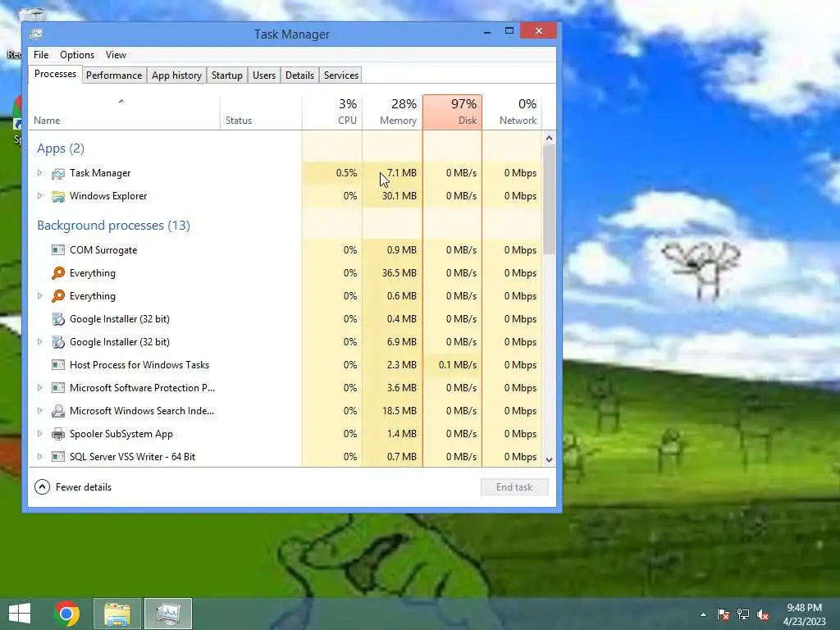Expand the SQL Server VSS Writer row

click(x=39, y=457)
